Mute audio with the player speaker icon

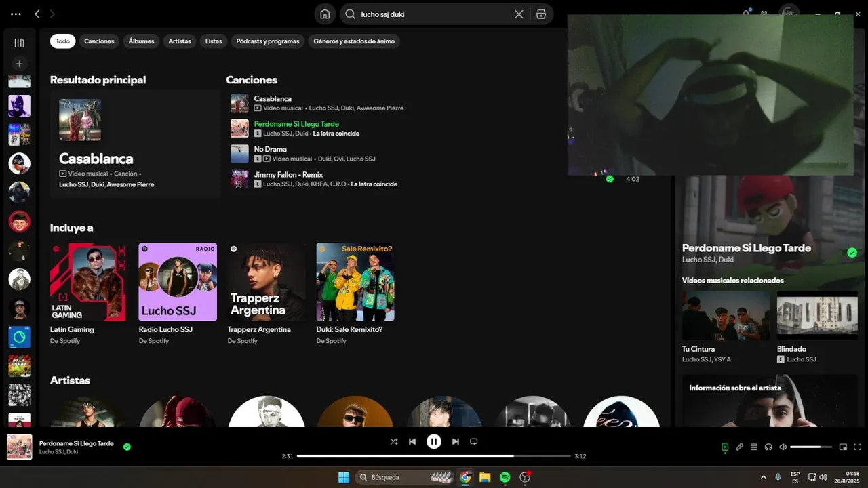[783, 447]
